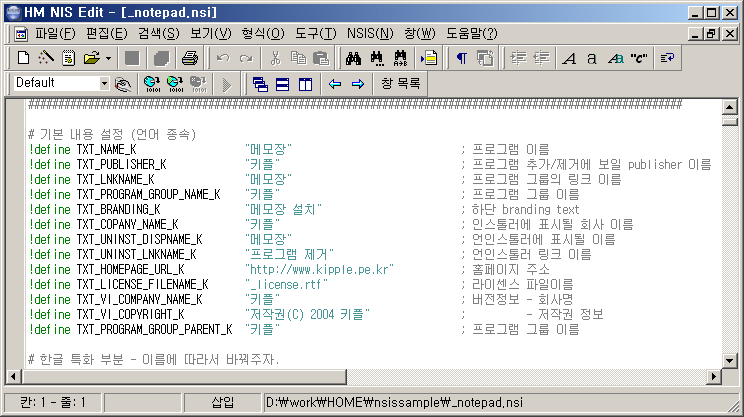
Task: Click the Go to line icon
Action: click(x=430, y=58)
